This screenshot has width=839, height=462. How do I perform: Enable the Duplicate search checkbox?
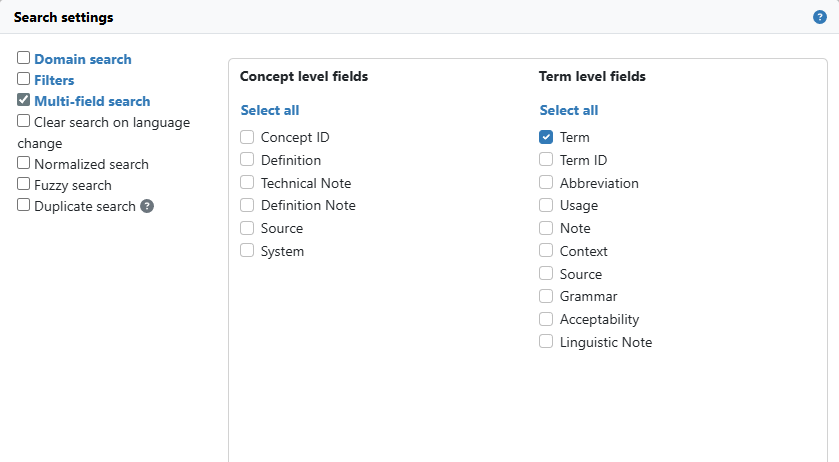point(24,205)
